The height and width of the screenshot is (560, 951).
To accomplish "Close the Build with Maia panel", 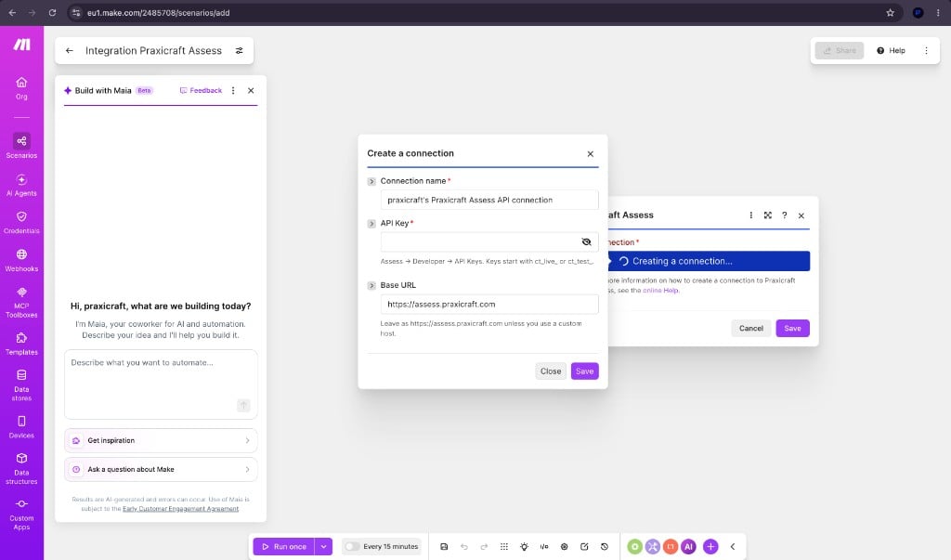I will click(251, 90).
